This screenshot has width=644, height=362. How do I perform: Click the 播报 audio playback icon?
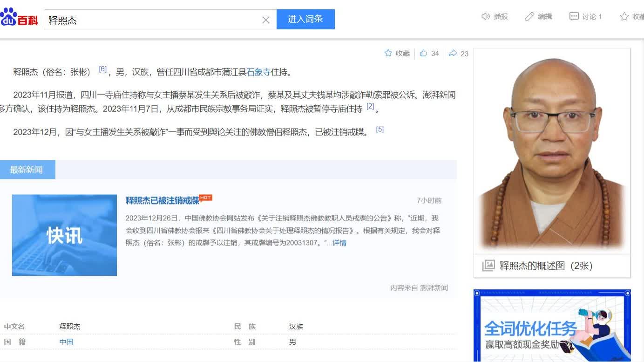486,16
